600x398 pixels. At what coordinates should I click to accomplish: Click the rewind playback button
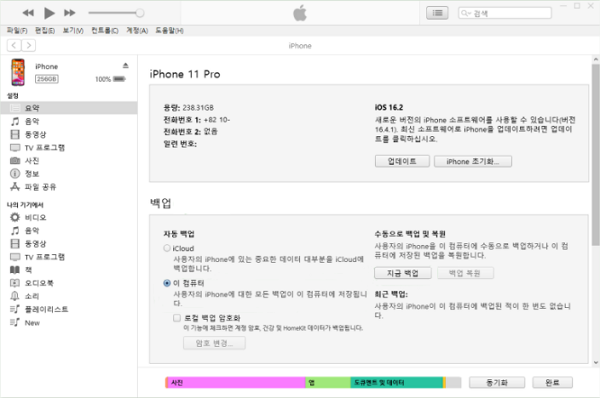point(28,13)
